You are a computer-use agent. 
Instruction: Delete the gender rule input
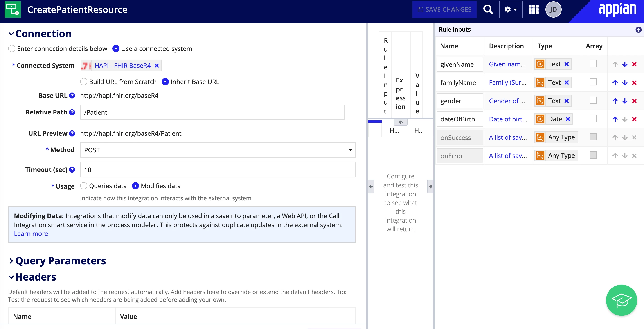[x=634, y=101]
